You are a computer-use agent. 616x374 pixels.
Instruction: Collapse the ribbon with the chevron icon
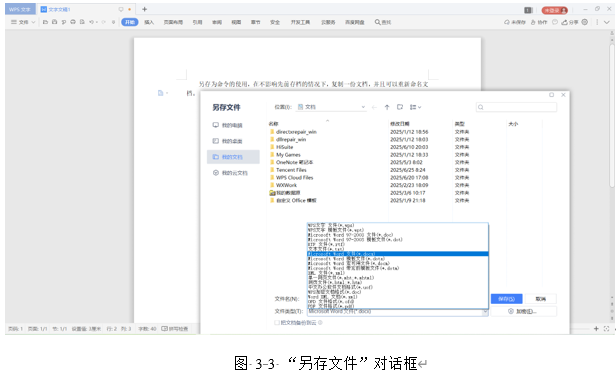coord(607,22)
